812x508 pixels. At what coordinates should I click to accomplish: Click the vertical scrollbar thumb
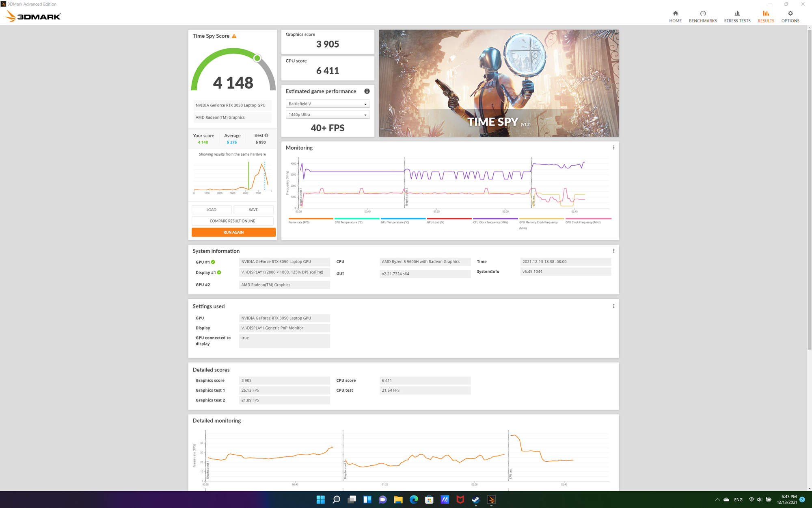(x=809, y=189)
